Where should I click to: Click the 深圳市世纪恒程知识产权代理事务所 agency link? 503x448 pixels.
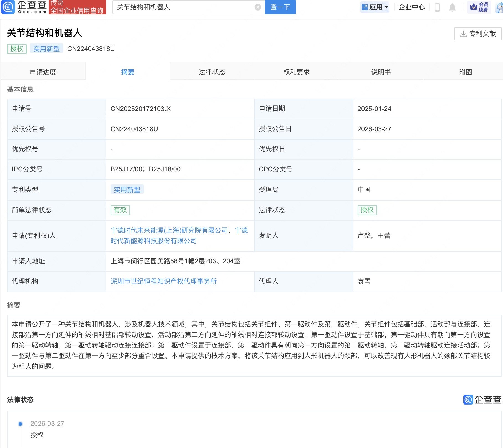click(164, 281)
